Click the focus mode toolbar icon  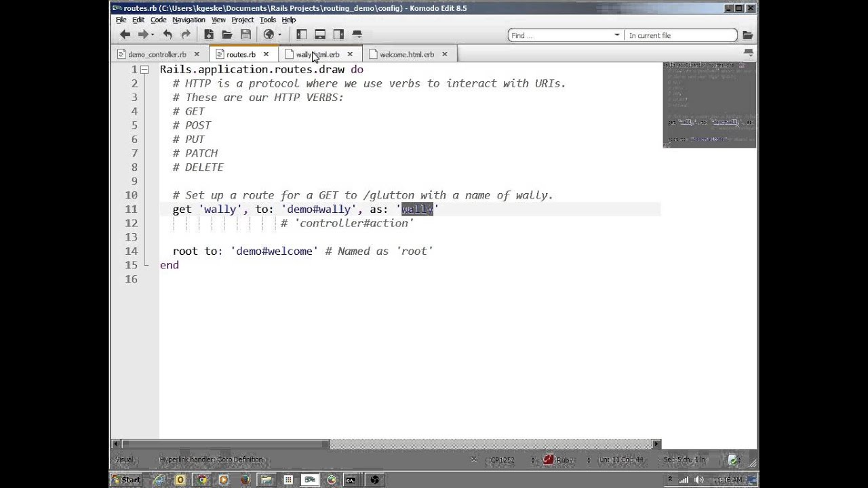tap(357, 35)
